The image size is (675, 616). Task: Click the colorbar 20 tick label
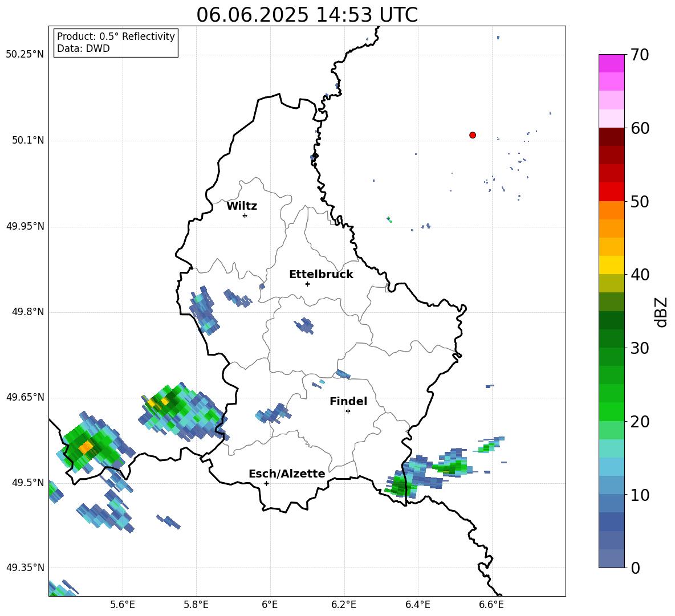(640, 422)
